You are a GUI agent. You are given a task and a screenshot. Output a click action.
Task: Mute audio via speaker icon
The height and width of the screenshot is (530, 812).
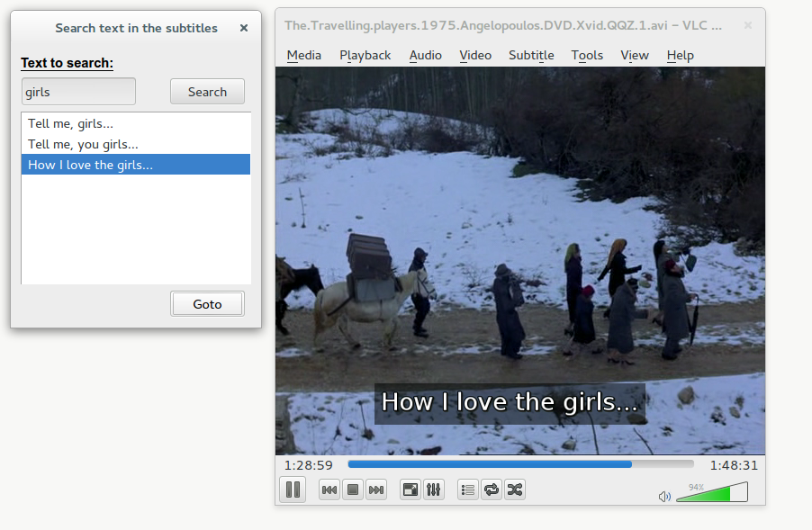(x=664, y=497)
